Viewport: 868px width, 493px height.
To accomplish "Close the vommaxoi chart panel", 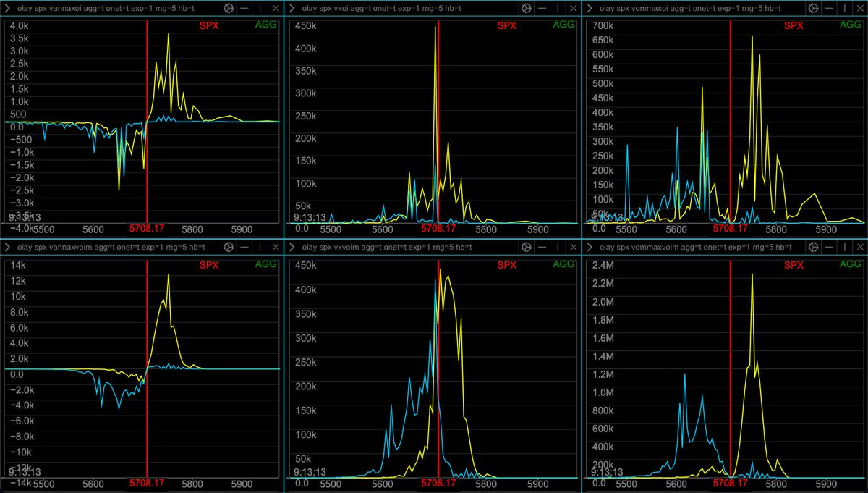I will (x=859, y=8).
